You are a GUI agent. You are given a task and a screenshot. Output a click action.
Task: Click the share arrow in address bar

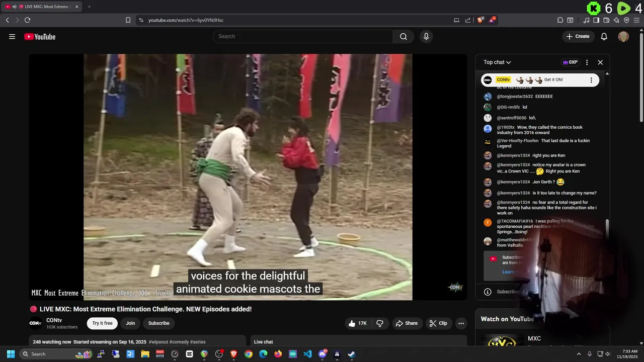[468, 20]
